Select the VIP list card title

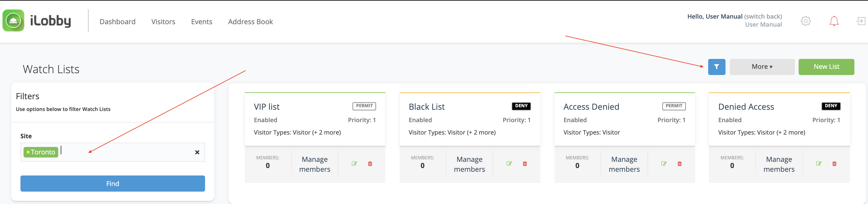tap(266, 107)
